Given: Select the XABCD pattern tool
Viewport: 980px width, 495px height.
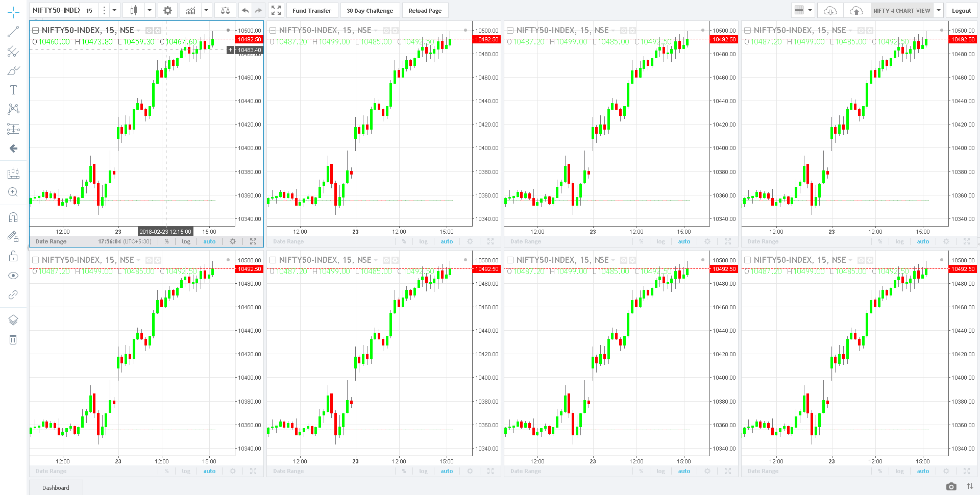Looking at the screenshot, I should (13, 109).
